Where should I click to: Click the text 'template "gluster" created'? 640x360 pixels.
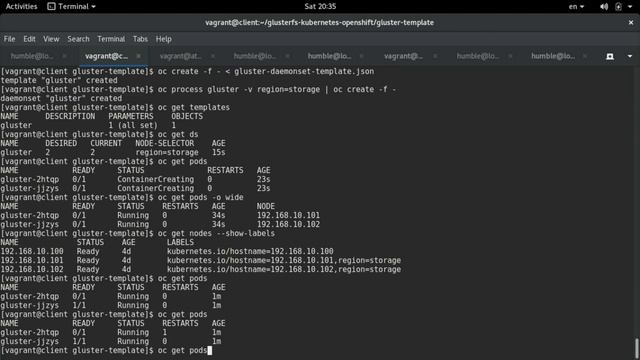[59, 80]
